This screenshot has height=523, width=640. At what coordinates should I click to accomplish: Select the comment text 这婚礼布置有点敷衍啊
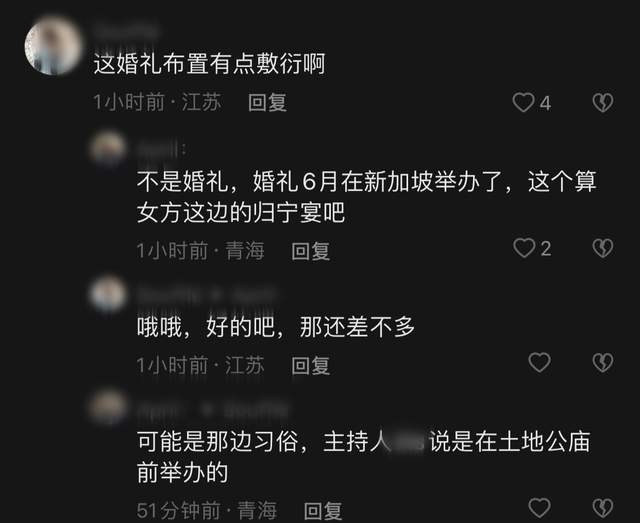(x=209, y=64)
